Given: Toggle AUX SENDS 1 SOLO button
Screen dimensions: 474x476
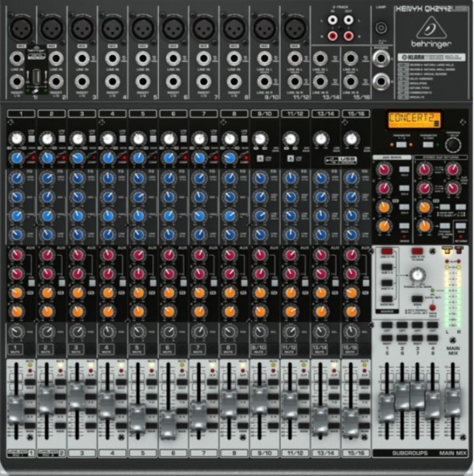Looking at the screenshot, I should click(x=404, y=169).
